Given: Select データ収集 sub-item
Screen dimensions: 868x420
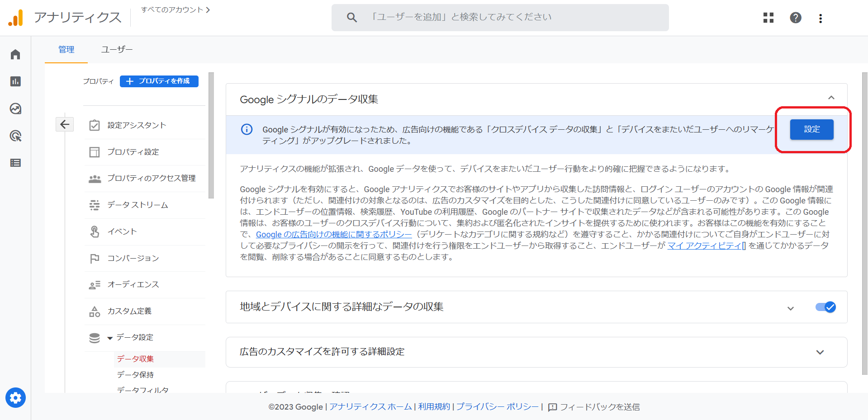Looking at the screenshot, I should 135,359.
